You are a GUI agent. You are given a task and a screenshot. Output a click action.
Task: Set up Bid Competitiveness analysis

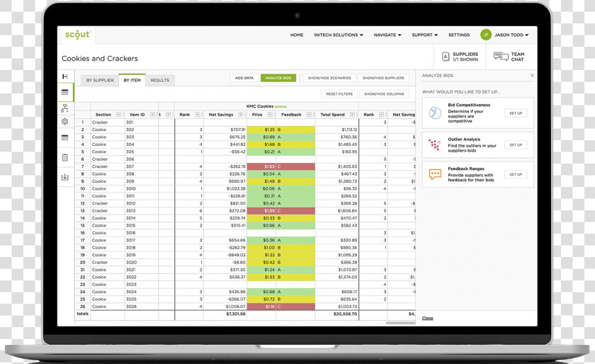pyautogui.click(x=516, y=113)
